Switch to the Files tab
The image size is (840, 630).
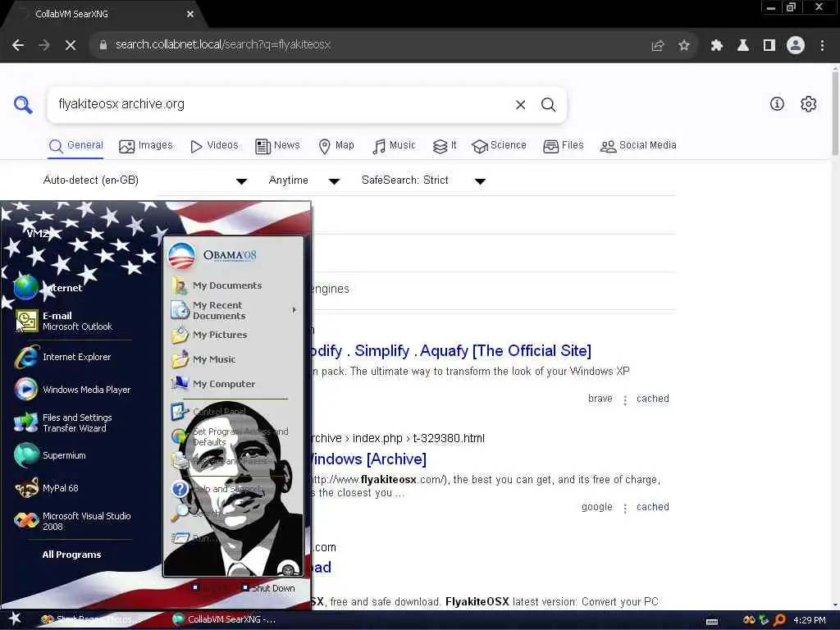click(x=563, y=146)
